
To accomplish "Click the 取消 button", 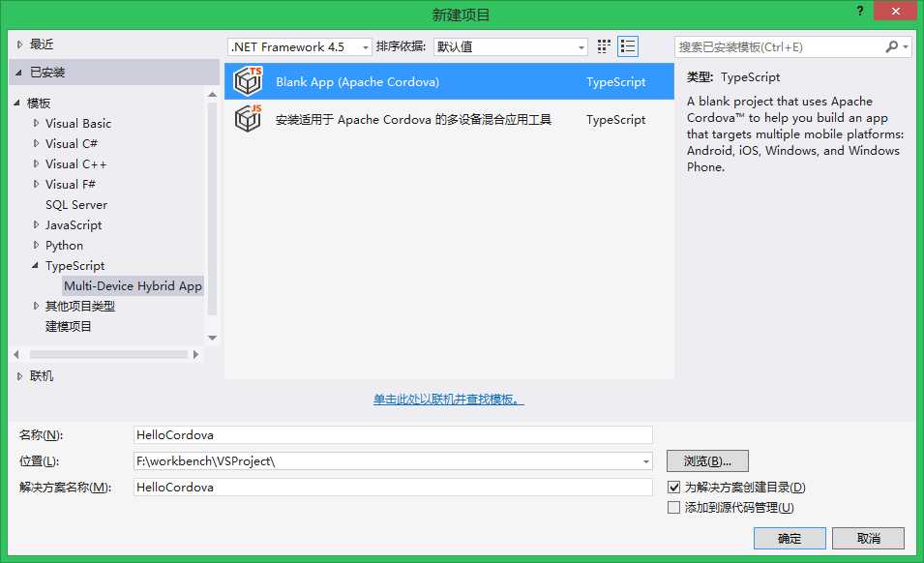I will pyautogui.click(x=868, y=538).
